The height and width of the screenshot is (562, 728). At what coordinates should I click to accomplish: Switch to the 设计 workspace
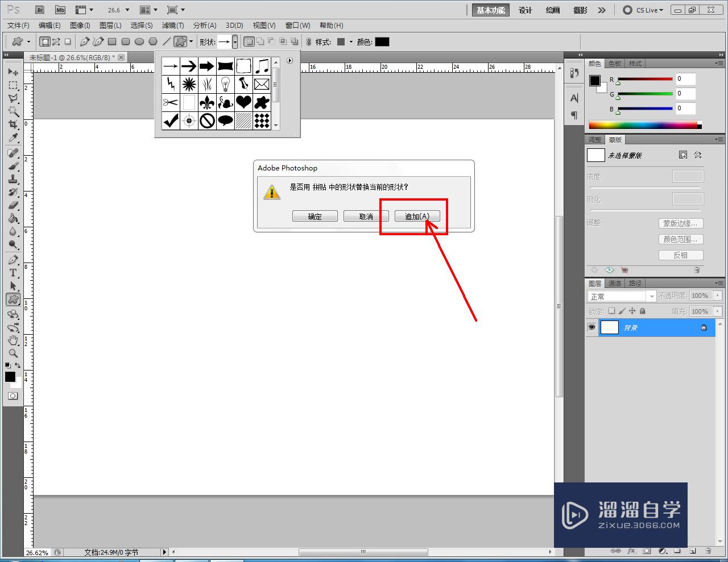click(x=526, y=10)
